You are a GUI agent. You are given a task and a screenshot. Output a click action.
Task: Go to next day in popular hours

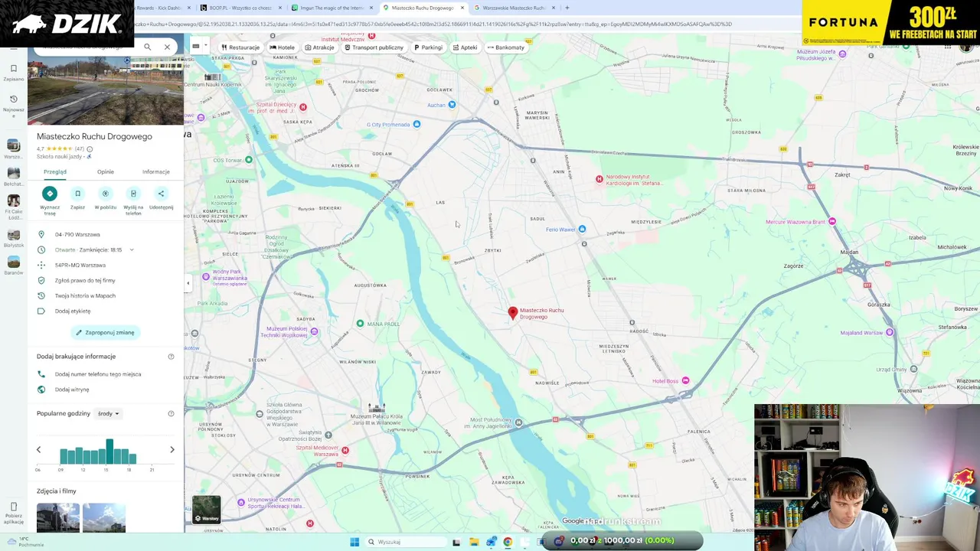(x=172, y=449)
